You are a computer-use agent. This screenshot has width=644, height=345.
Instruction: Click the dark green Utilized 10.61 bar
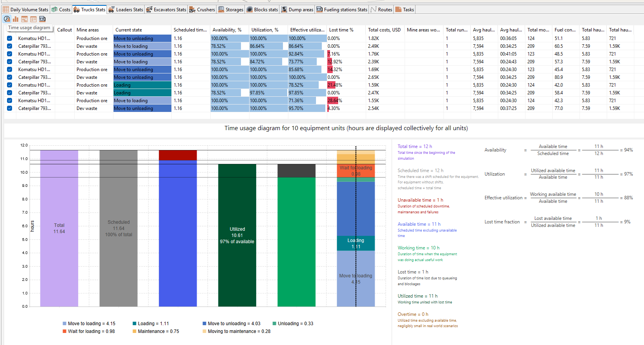tap(237, 235)
